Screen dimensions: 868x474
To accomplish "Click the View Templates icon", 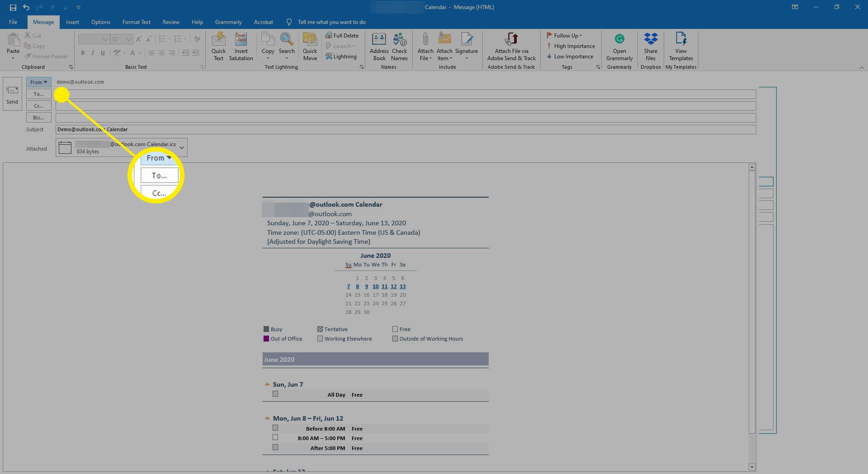I will [681, 39].
